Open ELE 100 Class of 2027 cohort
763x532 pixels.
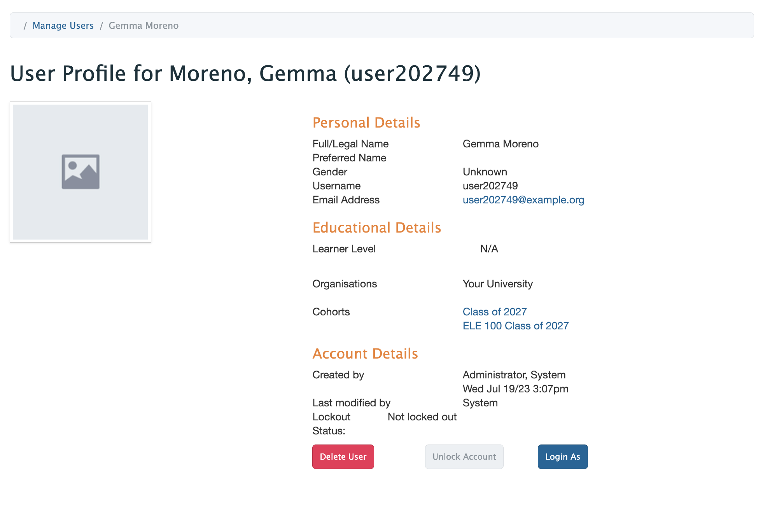[515, 326]
